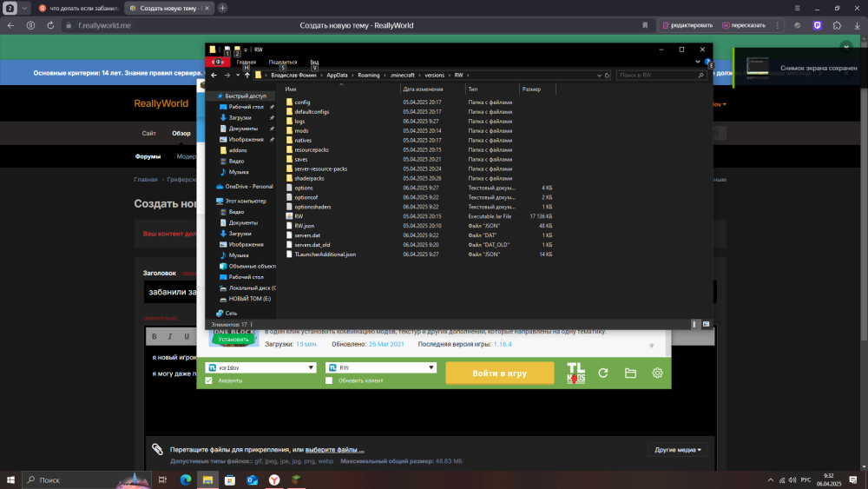This screenshot has width=868, height=489.
Task: Open Yandex Browser from the taskbar
Action: click(274, 480)
